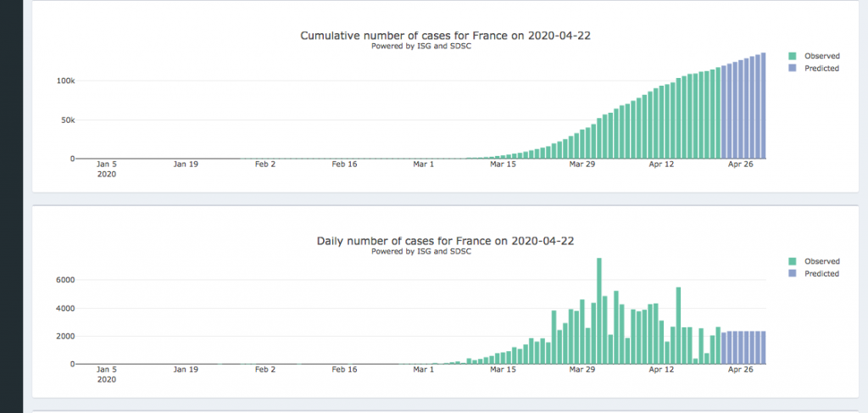Click green Observed swatch in Daily legend
This screenshot has width=868, height=413.
[x=793, y=261]
